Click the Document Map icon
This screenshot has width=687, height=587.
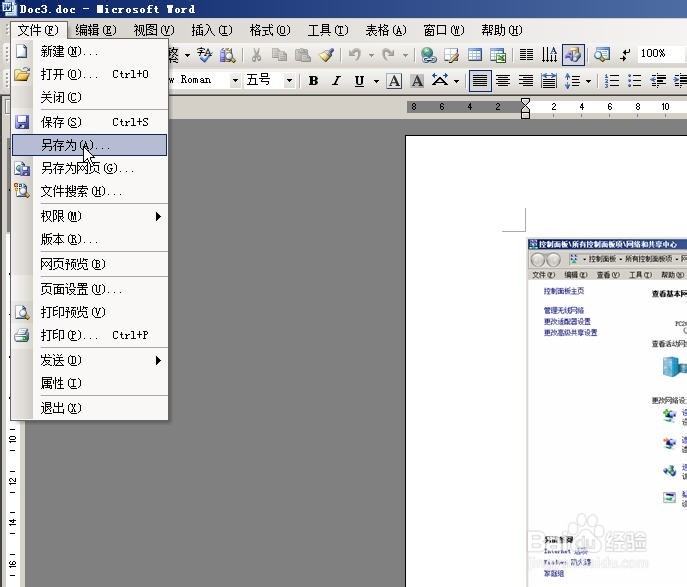[602, 55]
